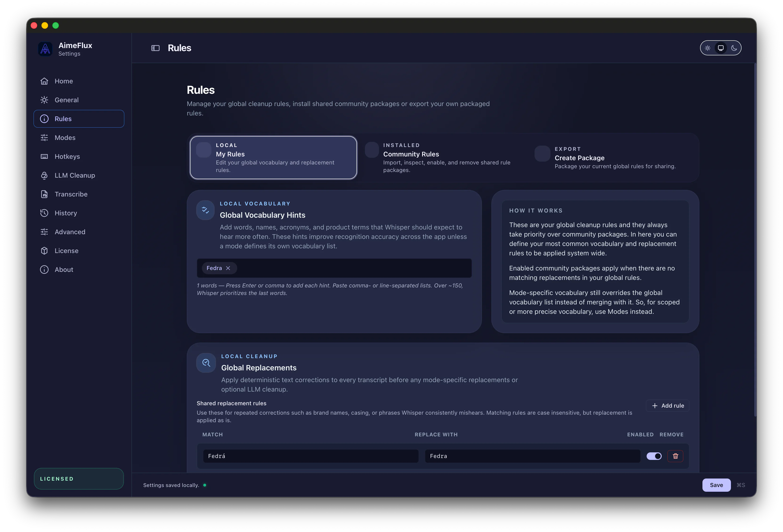Viewport: 783px width, 532px height.
Task: Open General settings in sidebar
Action: click(79, 100)
